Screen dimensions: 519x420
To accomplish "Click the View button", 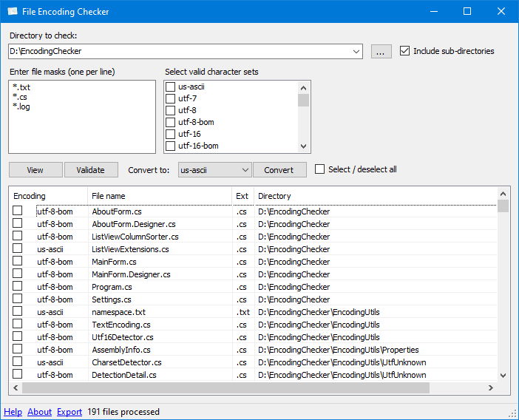I will click(x=35, y=170).
